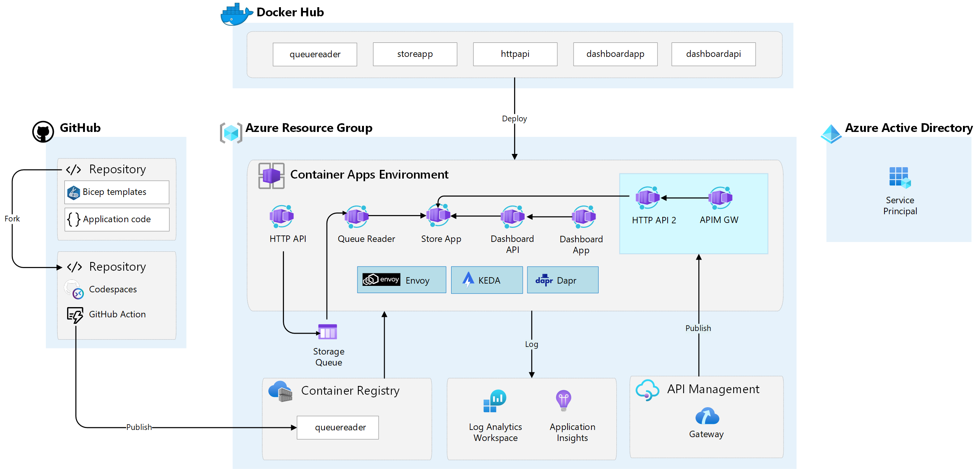Click the Storage Queue label
The height and width of the screenshot is (469, 980).
click(328, 357)
